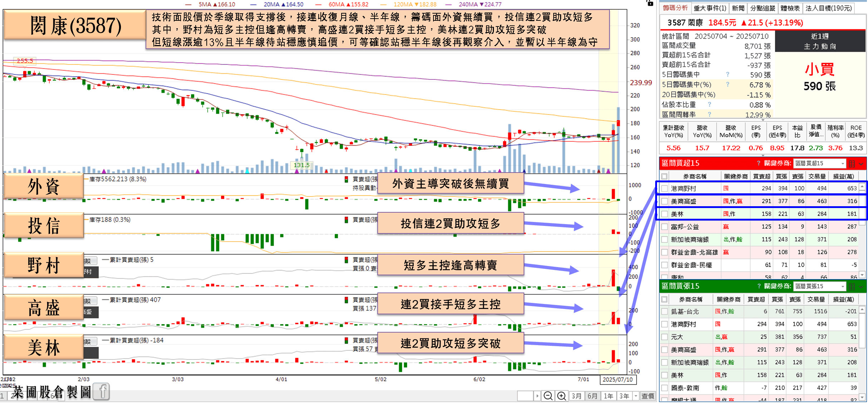Image resolution: width=868 pixels, height=411 pixels.
Task: Check the 港商野村 row in the 區間買超15 table
Action: pos(665,188)
